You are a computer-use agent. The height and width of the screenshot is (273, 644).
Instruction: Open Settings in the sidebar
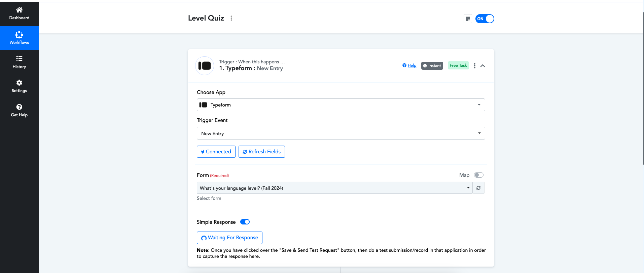(19, 86)
